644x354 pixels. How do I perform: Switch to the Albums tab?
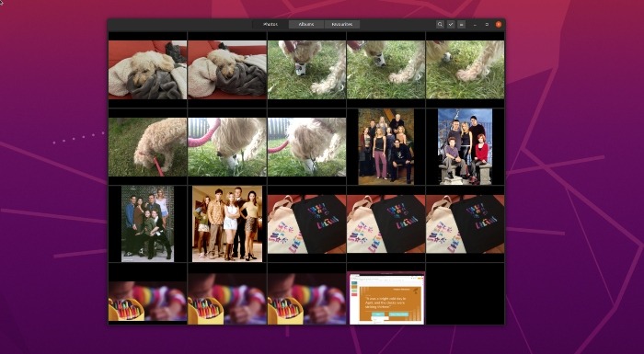pyautogui.click(x=306, y=25)
